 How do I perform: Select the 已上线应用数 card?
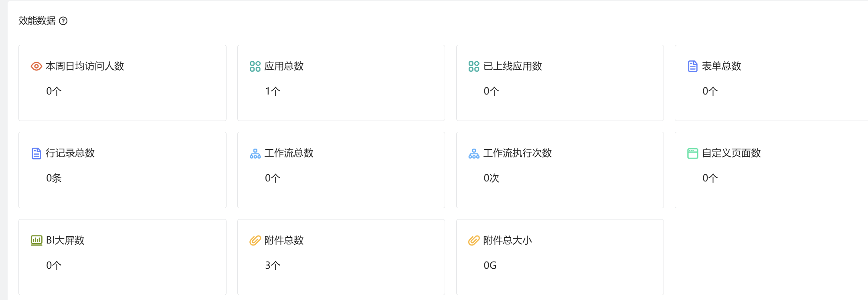(560, 83)
